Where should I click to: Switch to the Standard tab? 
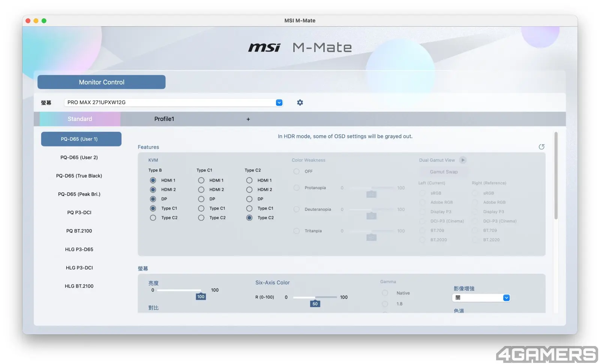point(80,119)
